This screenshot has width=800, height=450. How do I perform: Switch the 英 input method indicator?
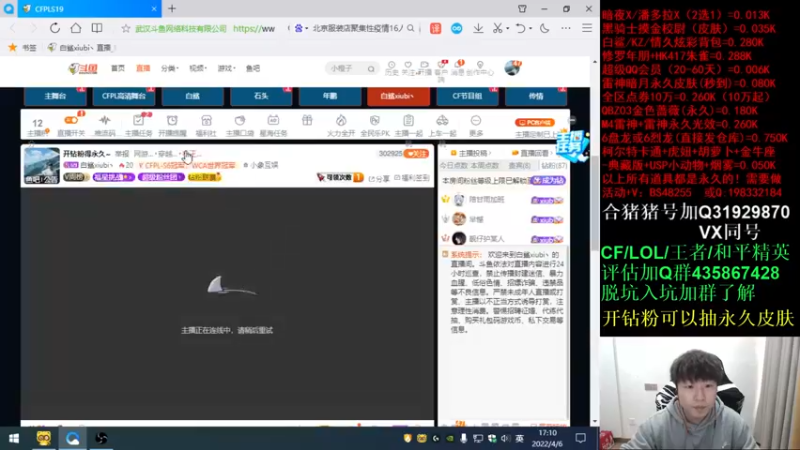[x=519, y=438]
